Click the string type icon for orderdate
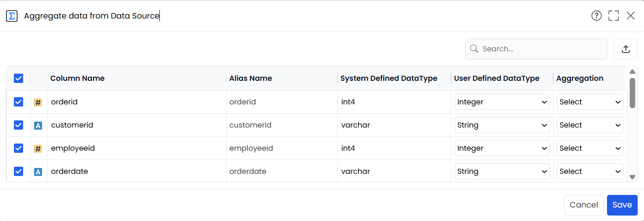Image resolution: width=644 pixels, height=221 pixels. (x=38, y=172)
